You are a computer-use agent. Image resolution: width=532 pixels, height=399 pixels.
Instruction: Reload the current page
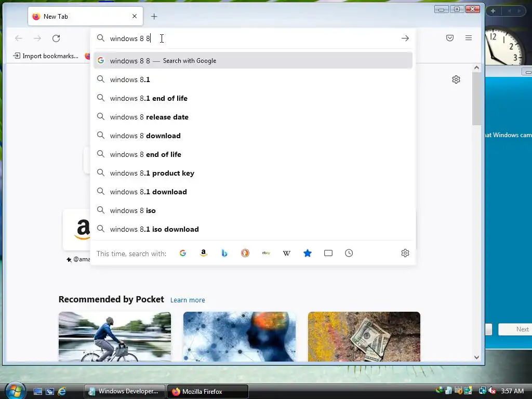56,38
